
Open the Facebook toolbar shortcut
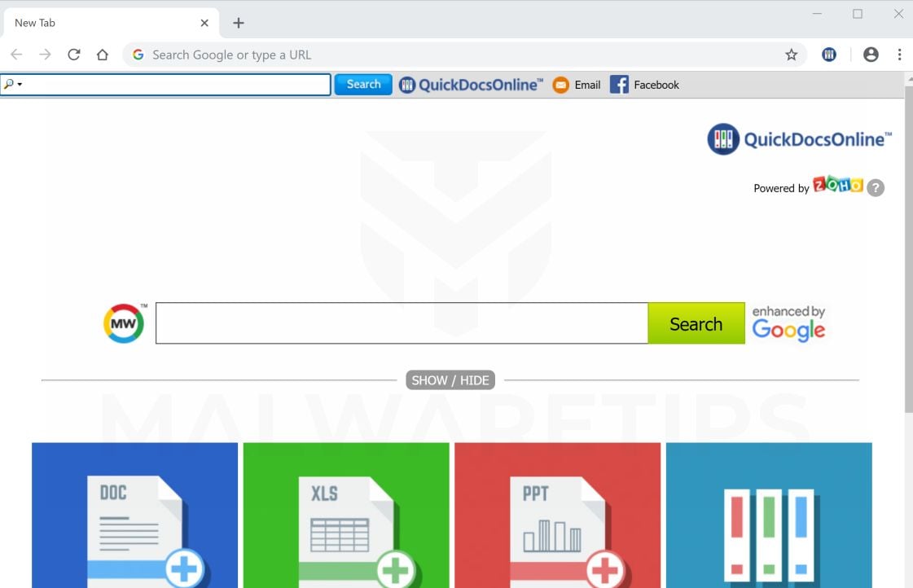click(644, 85)
